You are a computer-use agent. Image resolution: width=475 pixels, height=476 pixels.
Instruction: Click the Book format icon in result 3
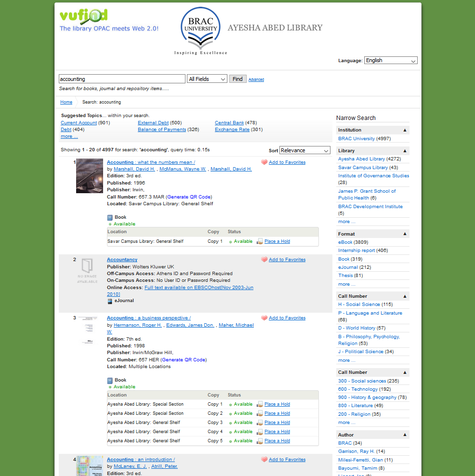[110, 381]
